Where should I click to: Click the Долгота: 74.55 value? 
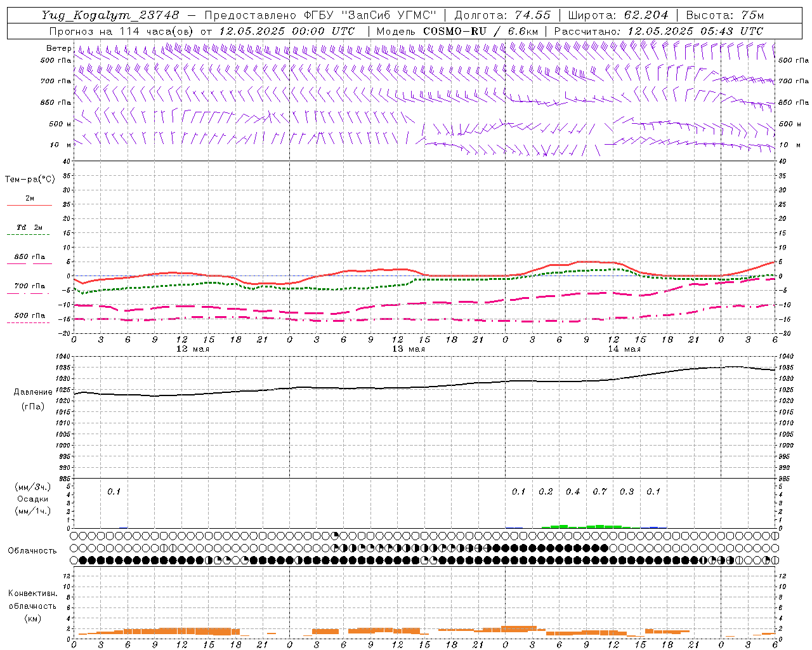[502, 15]
